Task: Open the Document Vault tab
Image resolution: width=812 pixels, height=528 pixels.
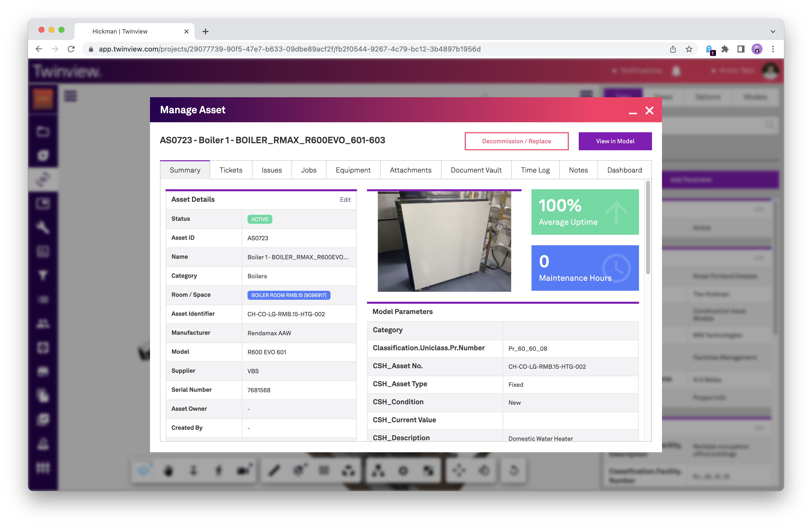Action: pos(476,170)
